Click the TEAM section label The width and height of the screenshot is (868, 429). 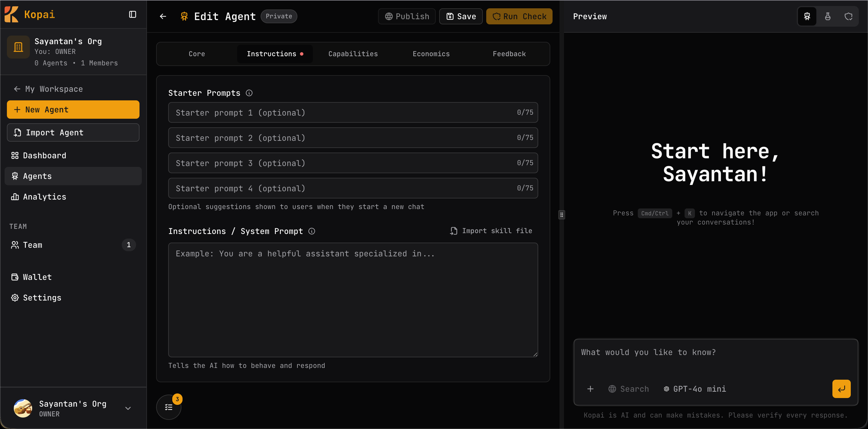(18, 226)
